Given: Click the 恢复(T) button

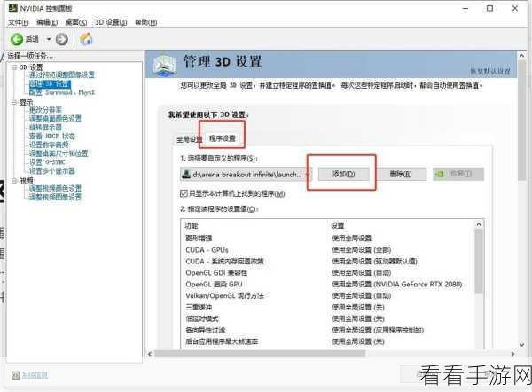Looking at the screenshot, I should [x=458, y=174].
